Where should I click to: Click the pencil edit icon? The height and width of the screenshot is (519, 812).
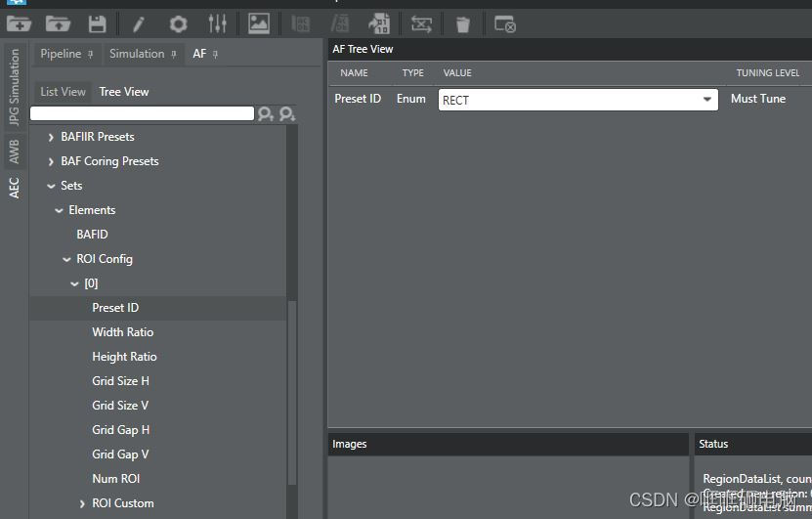coord(139,23)
